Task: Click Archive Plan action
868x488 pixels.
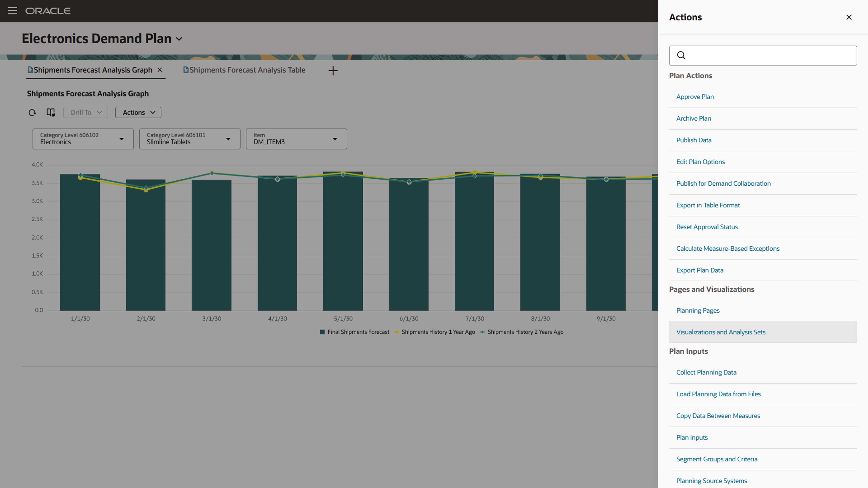Action: coord(693,119)
